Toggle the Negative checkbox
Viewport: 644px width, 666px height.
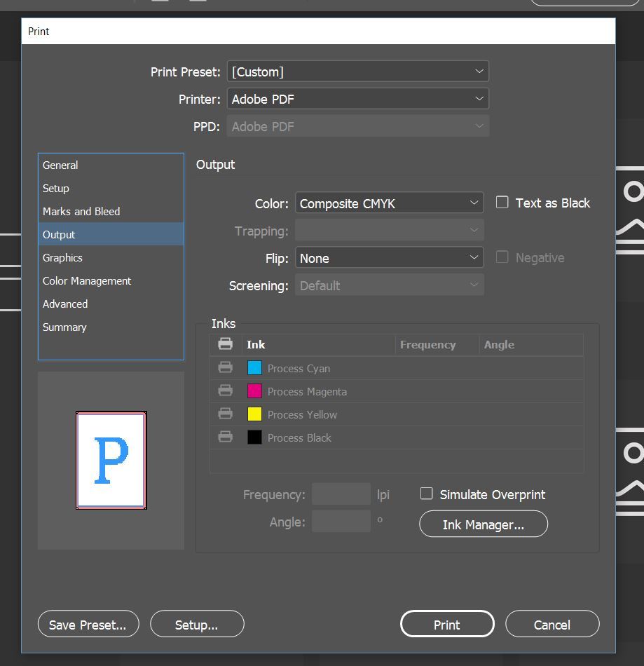502,257
